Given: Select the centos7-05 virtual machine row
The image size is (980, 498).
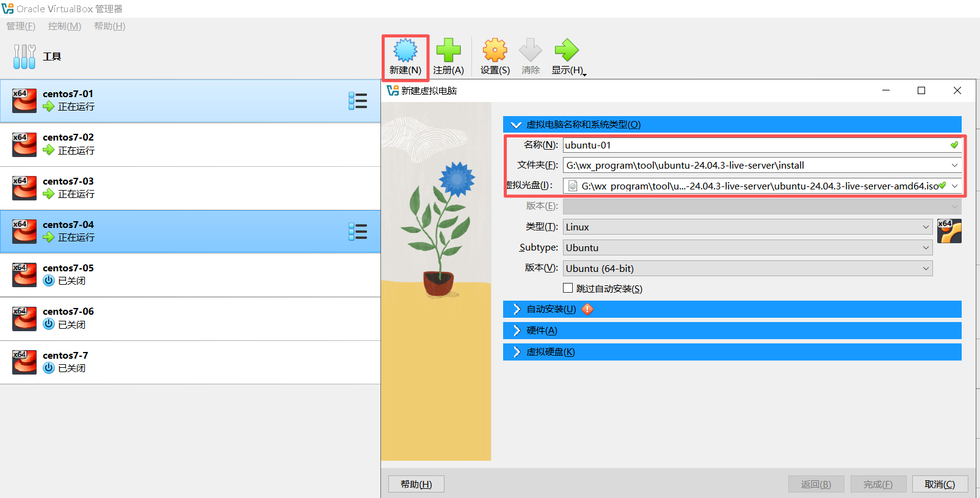Looking at the screenshot, I should pyautogui.click(x=190, y=275).
